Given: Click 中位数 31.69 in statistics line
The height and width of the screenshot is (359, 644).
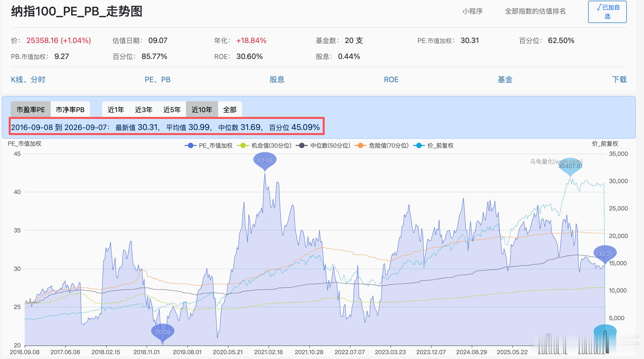Looking at the screenshot, I should click(239, 127).
